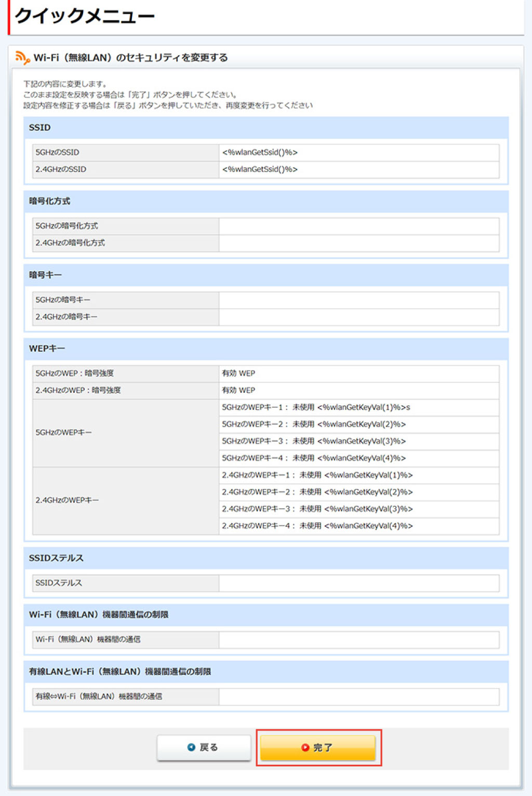532x796 pixels.
Task: Click the Wi-Fi（無線LAN）のセキュリティを変更する heading
Action: coord(130,58)
